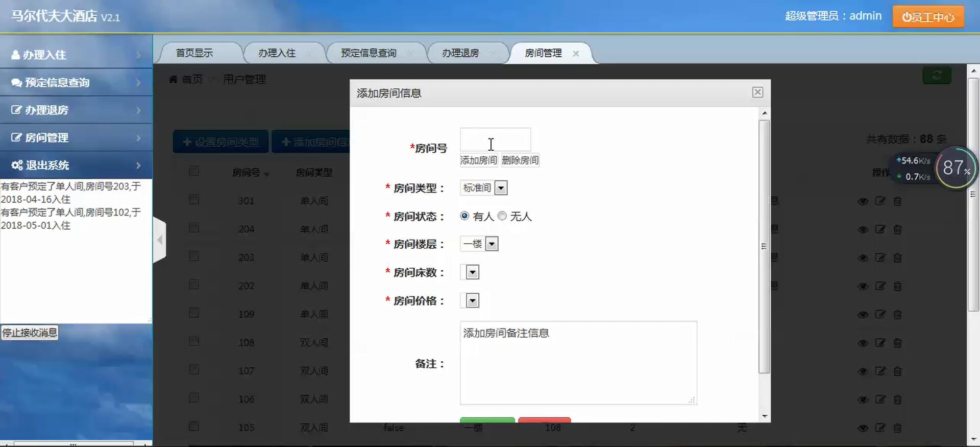This screenshot has height=447, width=980.
Task: Open the 房间楼层 dropdown
Action: (479, 244)
